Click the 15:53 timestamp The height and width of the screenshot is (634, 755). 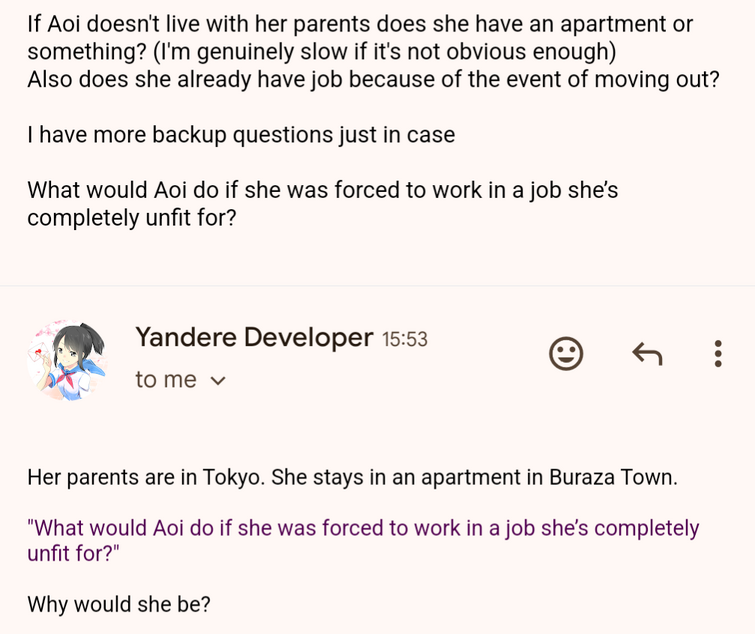point(404,339)
